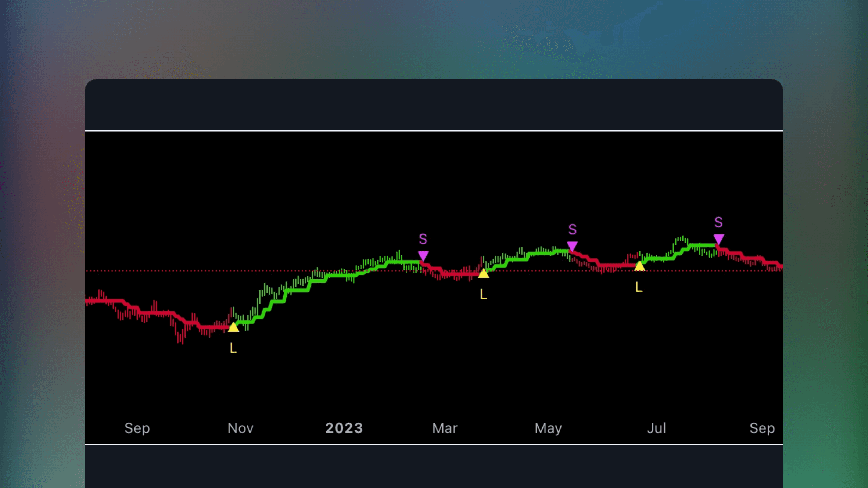Select the Nov month marker on the axis
Screen dimensions: 868x488
click(240, 428)
